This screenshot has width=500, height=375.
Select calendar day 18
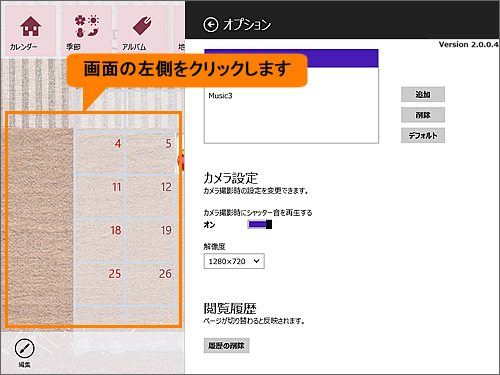pyautogui.click(x=100, y=241)
